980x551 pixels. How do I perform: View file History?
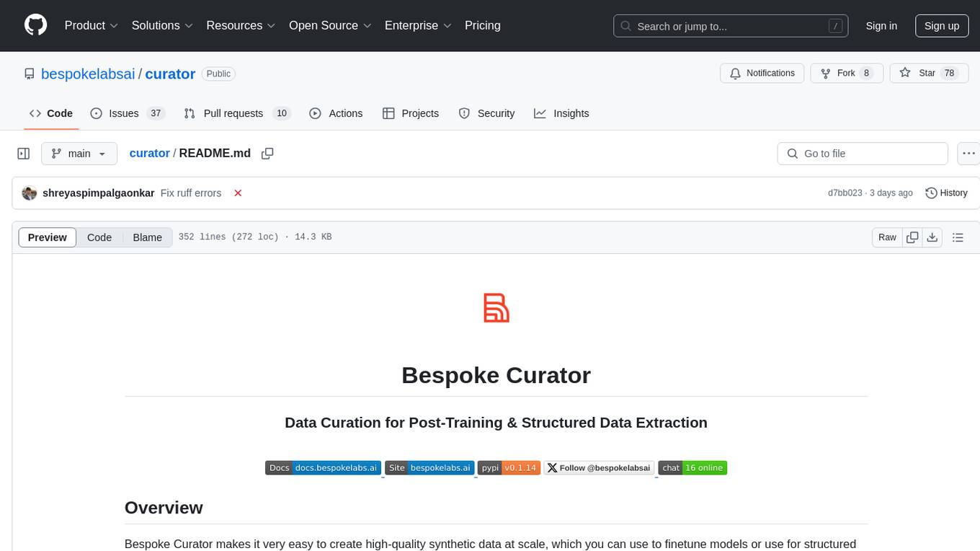[946, 193]
